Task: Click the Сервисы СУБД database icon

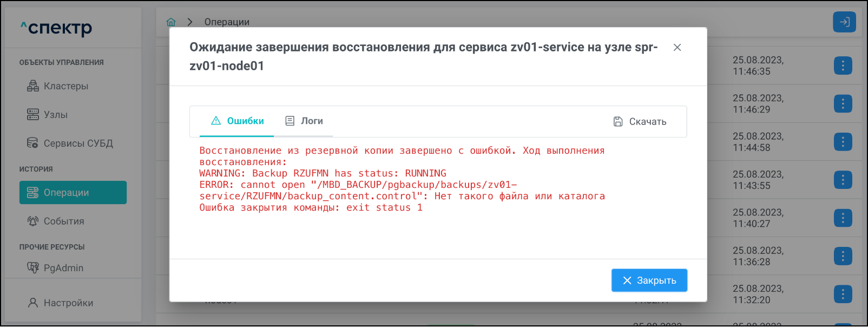Action: click(x=33, y=143)
